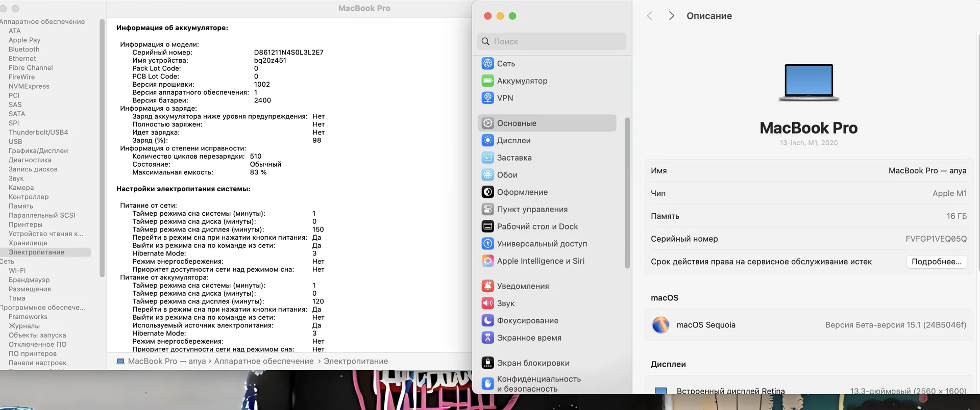Open the Дисплеи display icon
This screenshot has width=980, height=410.
(488, 141)
